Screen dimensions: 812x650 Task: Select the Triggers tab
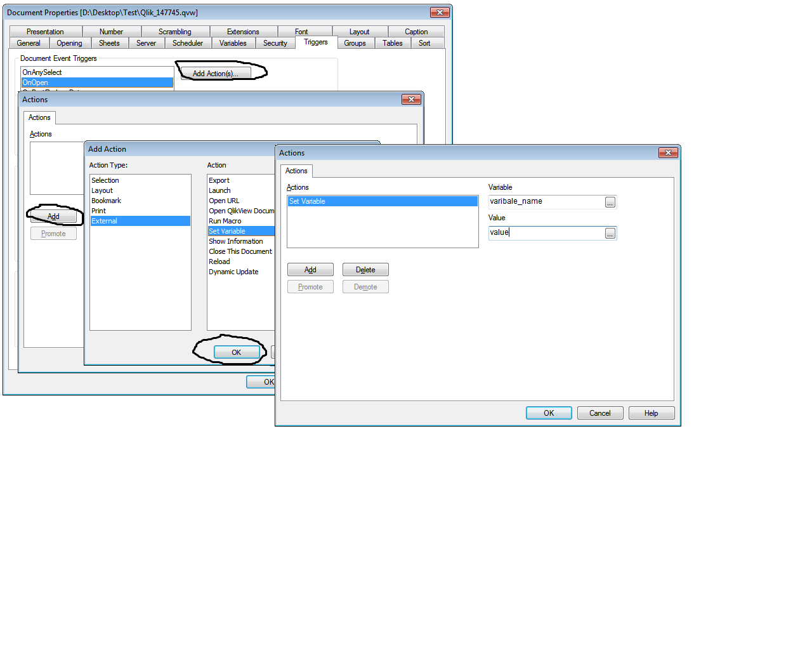[316, 42]
